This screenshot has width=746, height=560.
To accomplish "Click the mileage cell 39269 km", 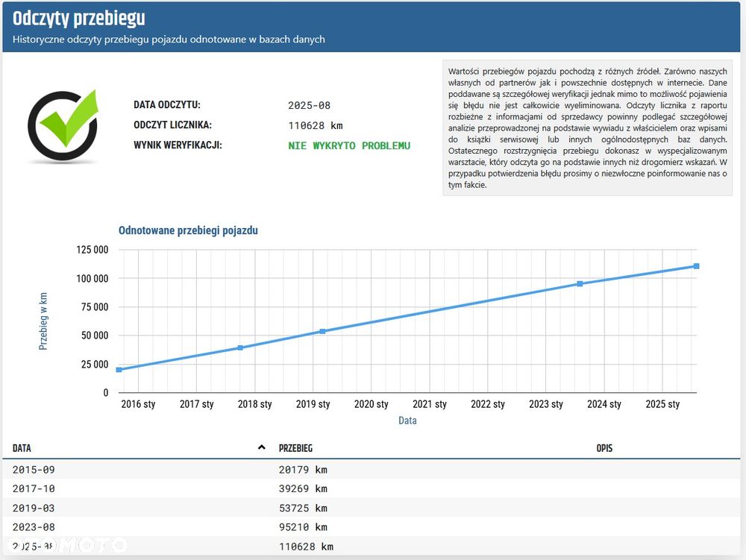I will coord(303,488).
